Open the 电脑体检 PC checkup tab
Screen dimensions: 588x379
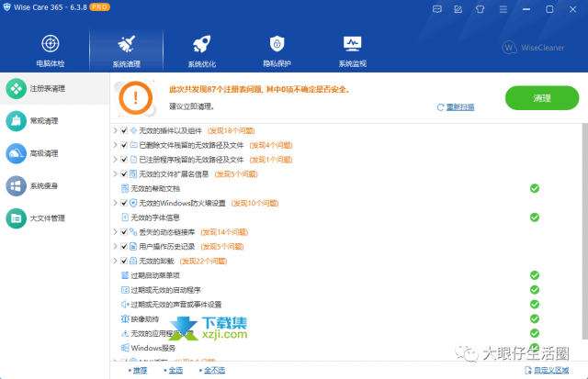point(51,50)
